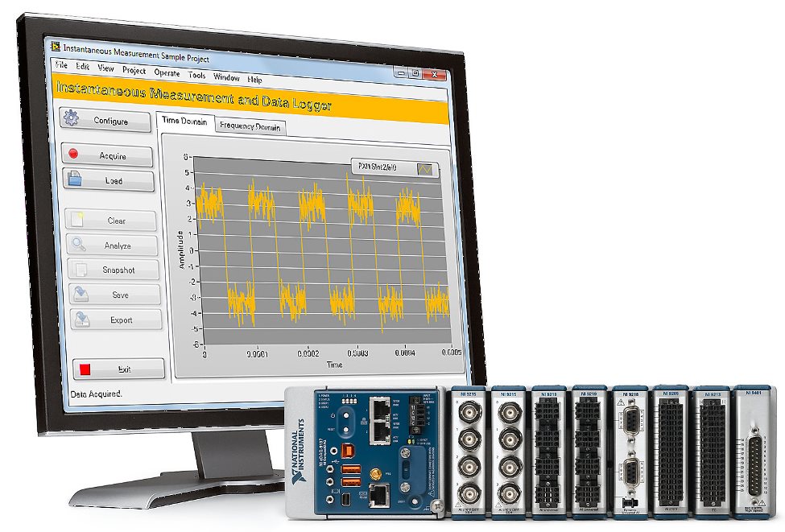Viewport: 785px width, 532px height.
Task: Select the Time Domain tab
Action: [184, 122]
